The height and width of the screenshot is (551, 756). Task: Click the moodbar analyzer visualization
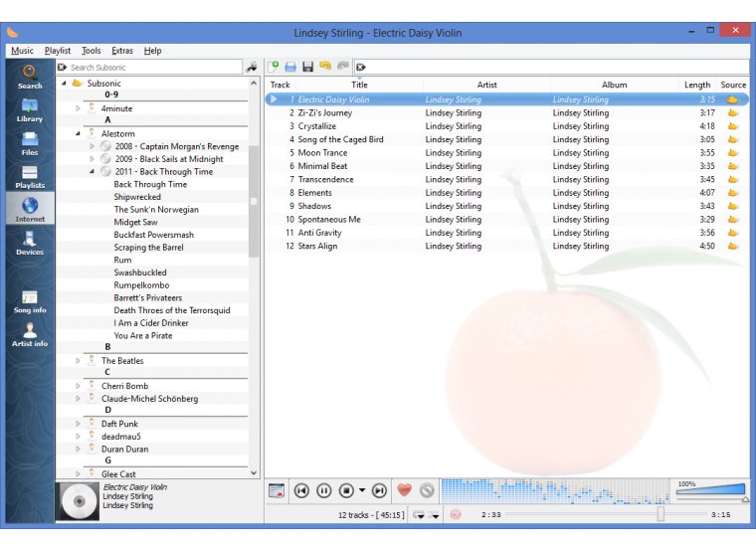[555, 490]
